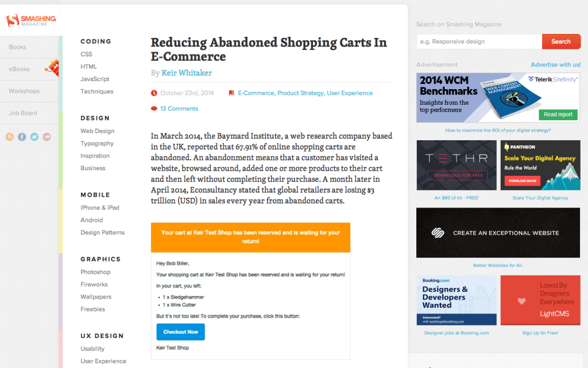This screenshot has width=588, height=368.
Task: Open the TETHR download ad thumbnail
Action: [x=457, y=165]
